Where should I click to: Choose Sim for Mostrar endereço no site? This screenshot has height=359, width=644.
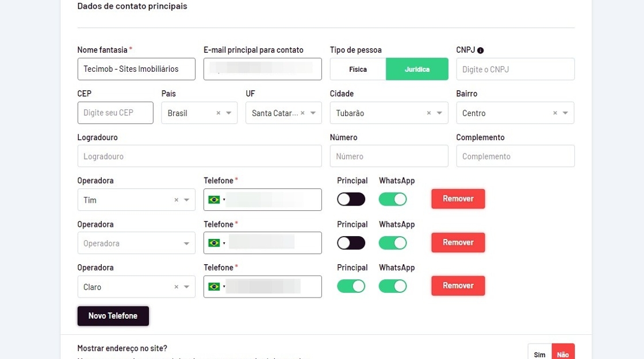click(x=539, y=354)
